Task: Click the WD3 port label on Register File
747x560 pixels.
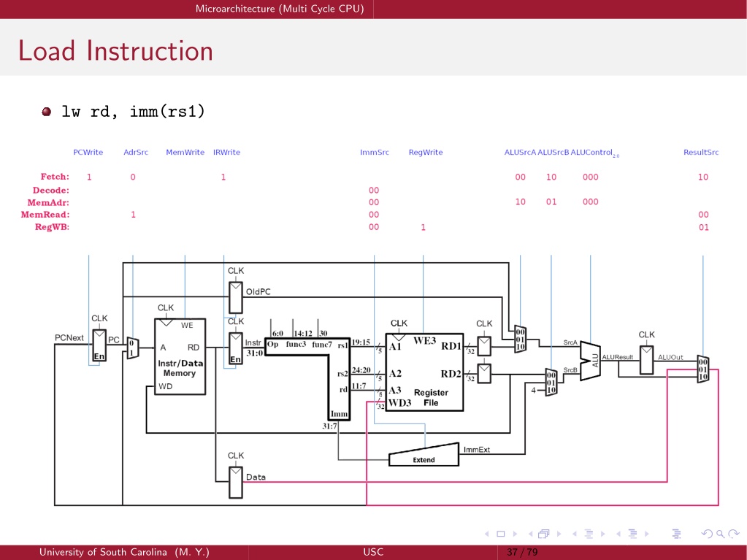Action: tap(399, 403)
